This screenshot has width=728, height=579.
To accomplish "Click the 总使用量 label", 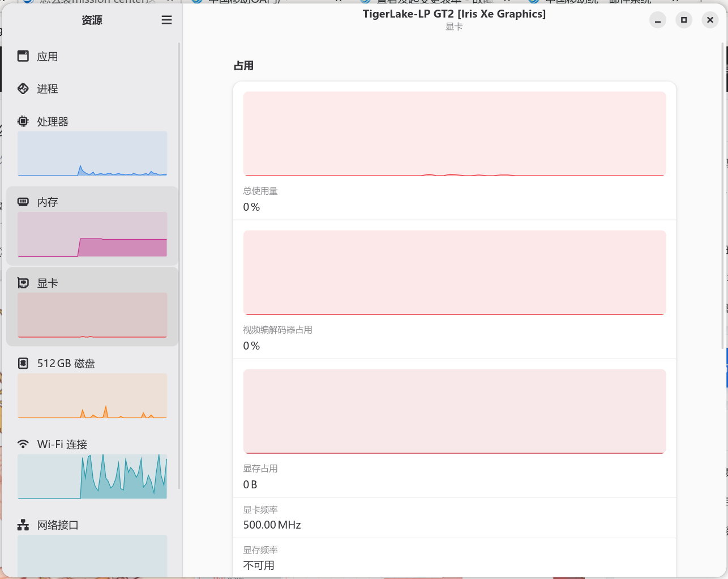I will coord(260,191).
